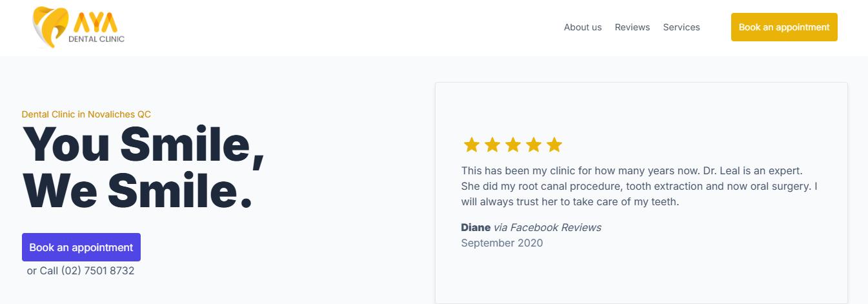Click the September 2020 review date
This screenshot has height=304, width=868.
[501, 243]
